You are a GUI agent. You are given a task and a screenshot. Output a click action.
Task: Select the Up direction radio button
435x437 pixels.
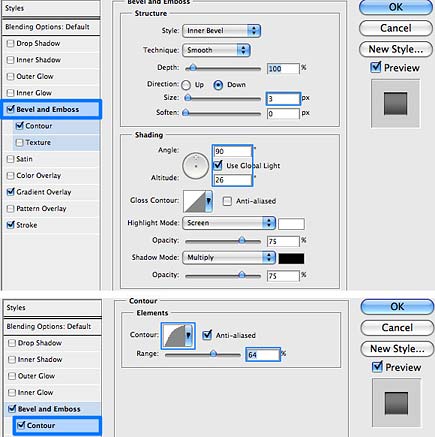(x=186, y=85)
